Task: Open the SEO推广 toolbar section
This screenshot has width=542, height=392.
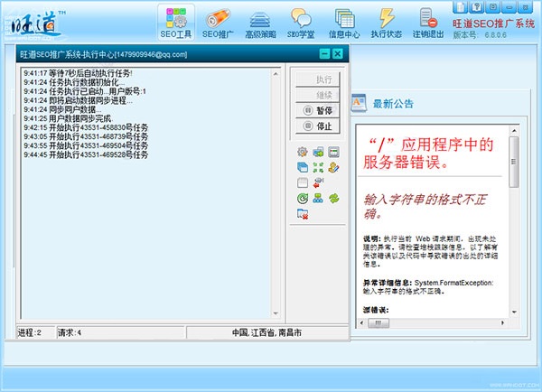Action: click(x=218, y=23)
